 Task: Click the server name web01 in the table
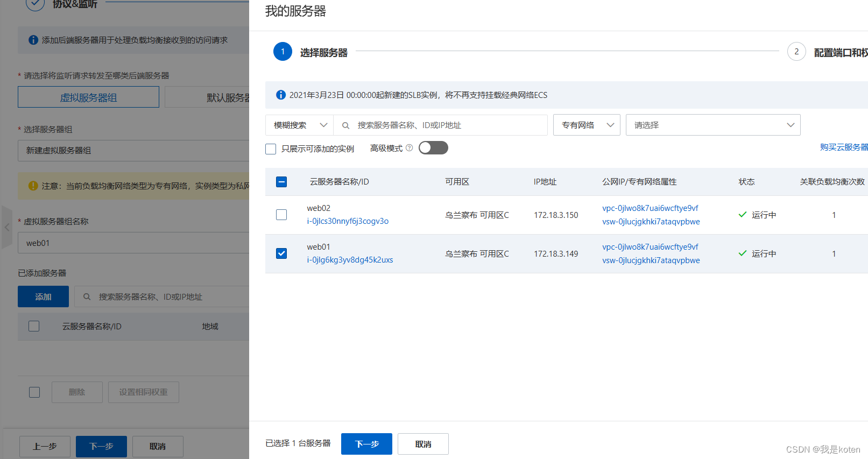[319, 247]
